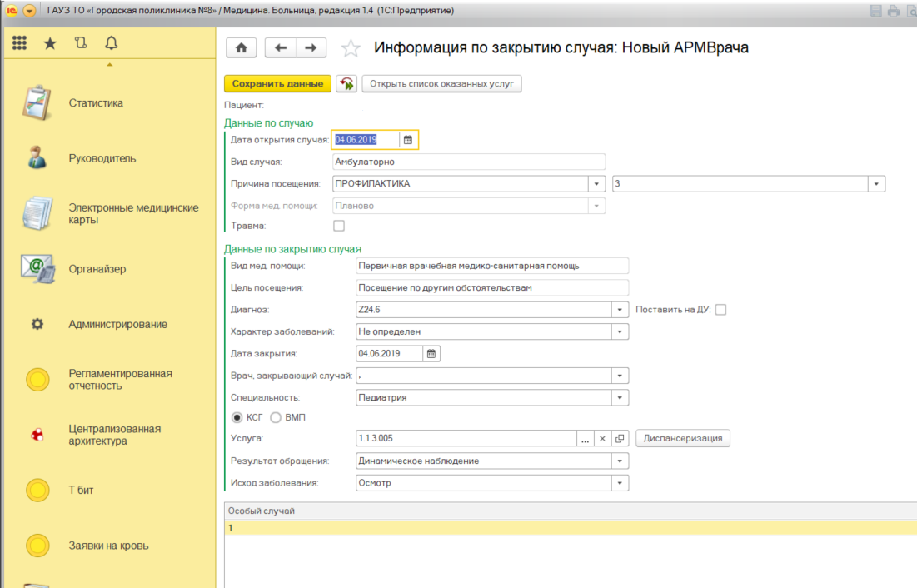Clear the Услуга field with X

point(603,438)
